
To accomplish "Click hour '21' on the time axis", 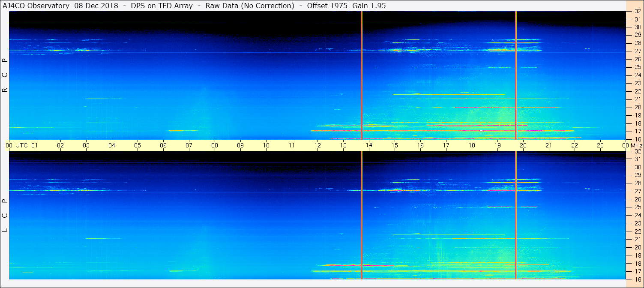I will point(549,145).
